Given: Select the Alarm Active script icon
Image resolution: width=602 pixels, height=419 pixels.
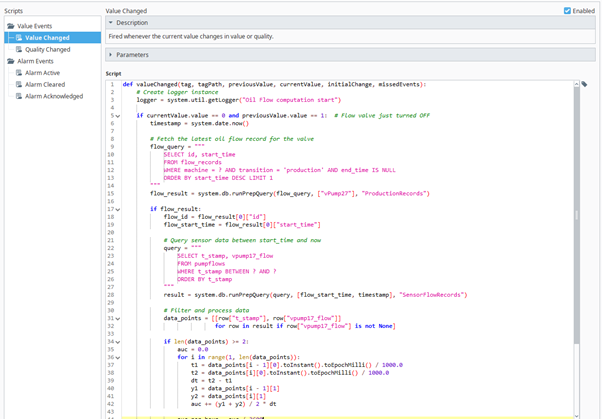Looking at the screenshot, I should [x=19, y=73].
